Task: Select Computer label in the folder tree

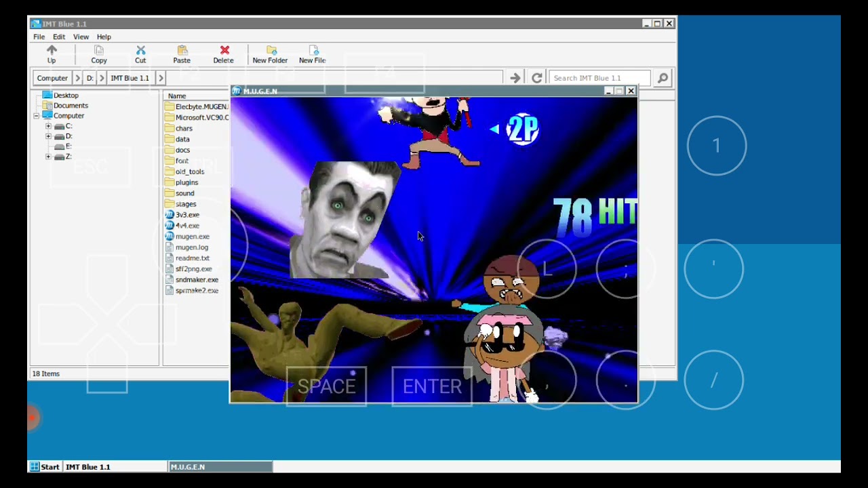Action: (x=68, y=116)
